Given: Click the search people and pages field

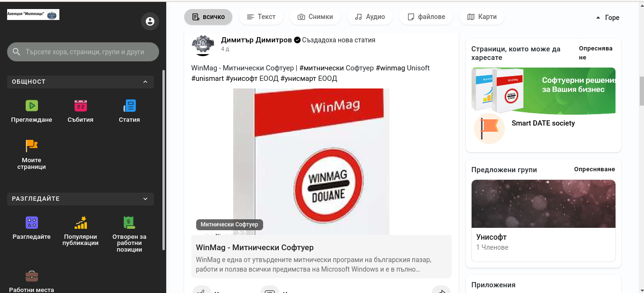Looking at the screenshot, I should pyautogui.click(x=83, y=52).
